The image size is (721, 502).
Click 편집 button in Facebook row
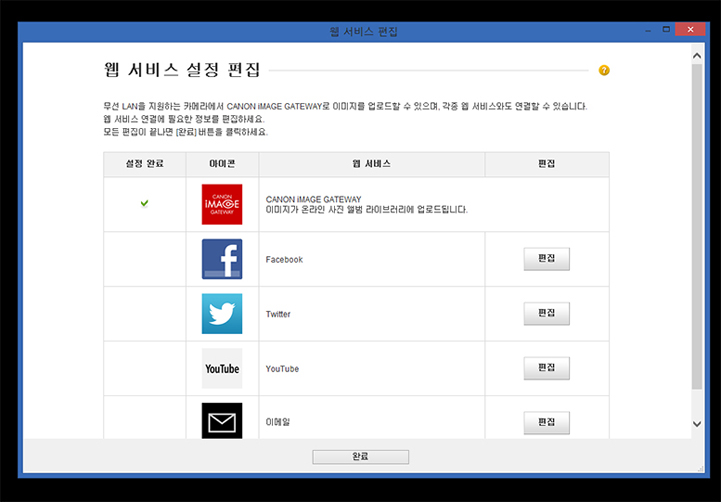(x=546, y=259)
